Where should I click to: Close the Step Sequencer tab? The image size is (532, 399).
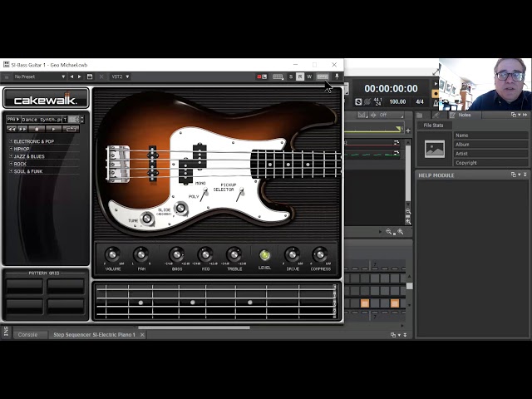142,335
